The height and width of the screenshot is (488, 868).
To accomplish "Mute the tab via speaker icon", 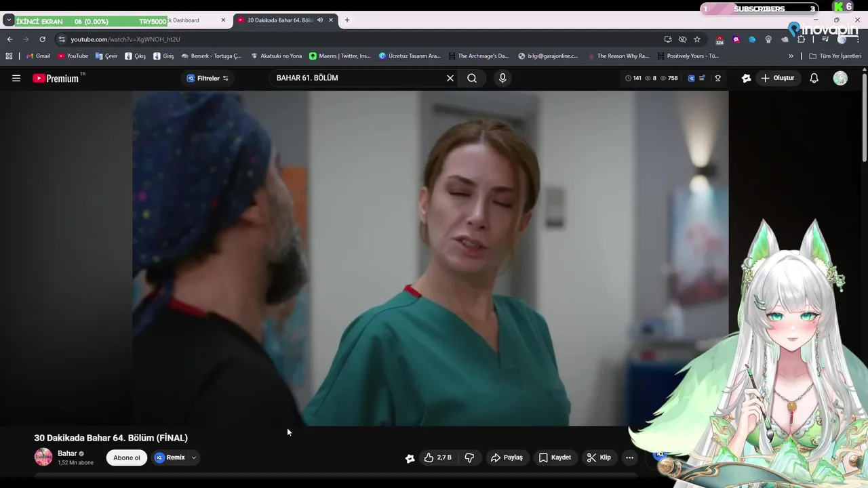I will coord(320,20).
